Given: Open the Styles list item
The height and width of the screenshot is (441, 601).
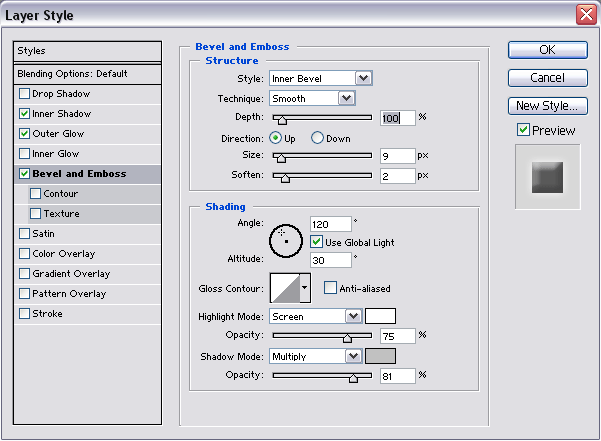Looking at the screenshot, I should [x=87, y=51].
